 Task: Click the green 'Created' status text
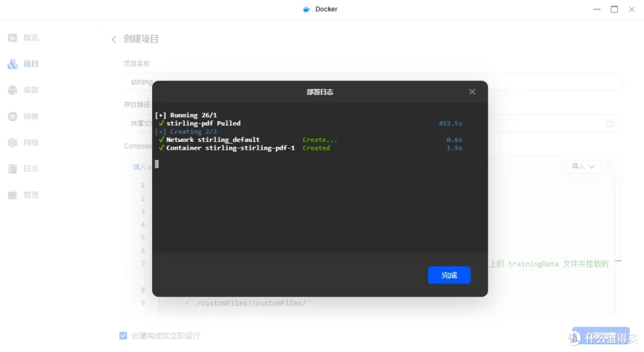[316, 148]
